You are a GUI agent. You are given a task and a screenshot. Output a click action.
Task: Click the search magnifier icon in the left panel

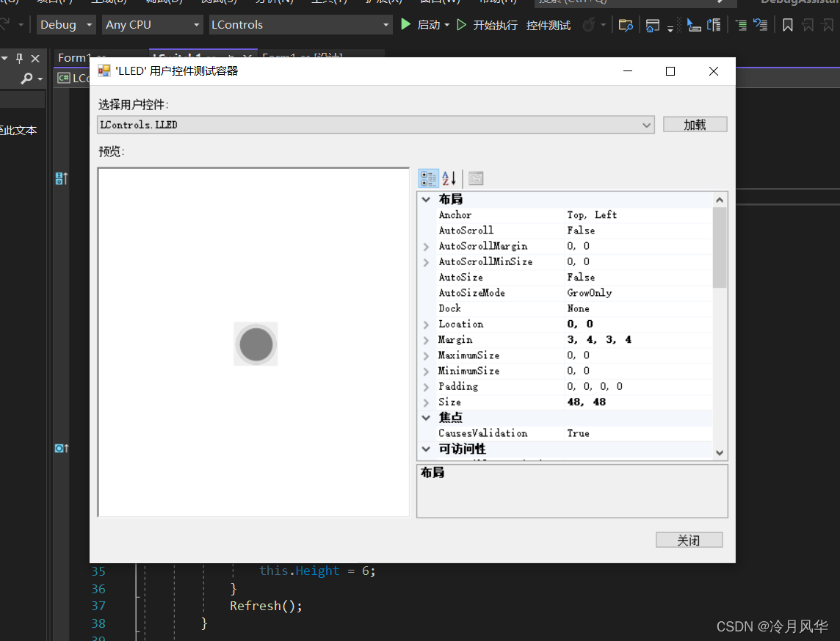(26, 79)
